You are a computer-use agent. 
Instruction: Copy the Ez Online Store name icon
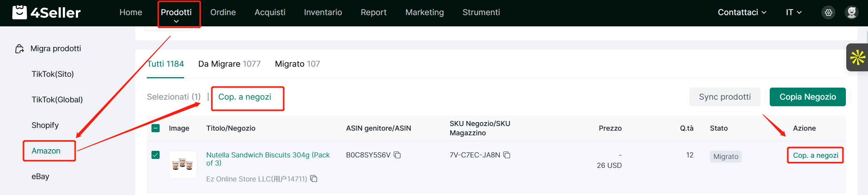click(314, 179)
